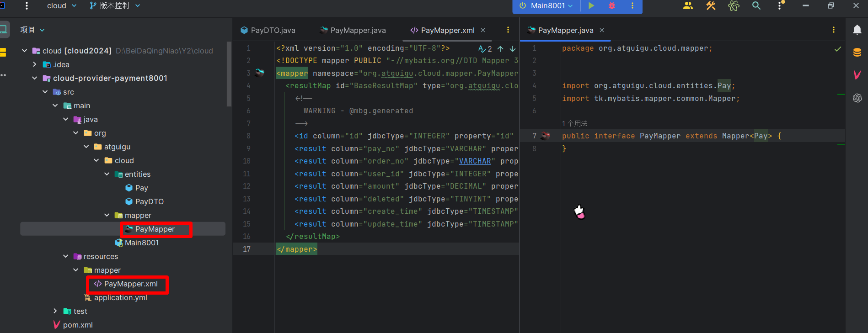Click the VARCHAR link on line 10

pyautogui.click(x=475, y=161)
